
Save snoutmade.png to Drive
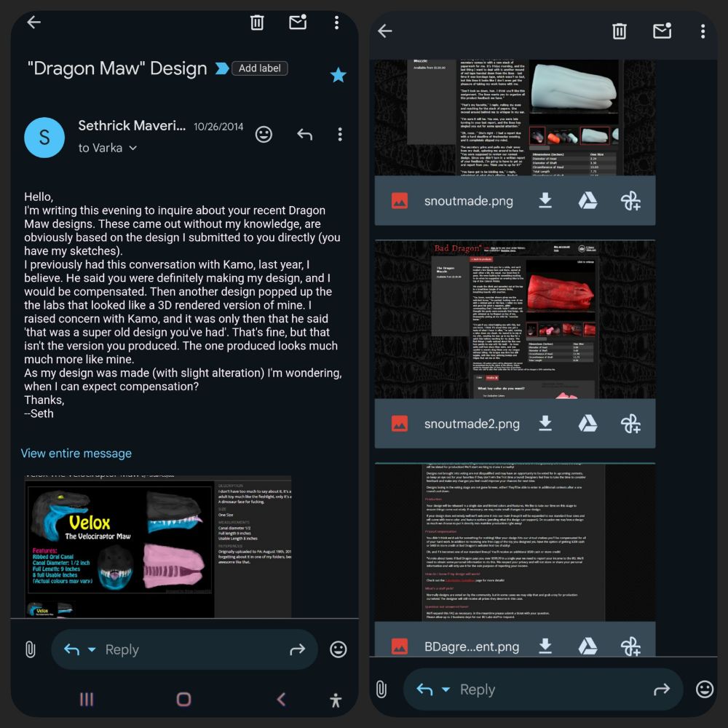coord(587,201)
